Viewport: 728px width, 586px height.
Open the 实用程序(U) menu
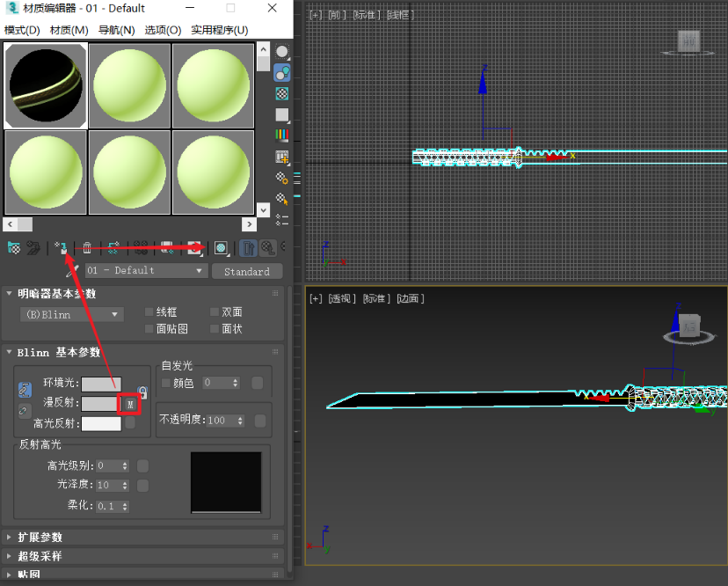(220, 30)
